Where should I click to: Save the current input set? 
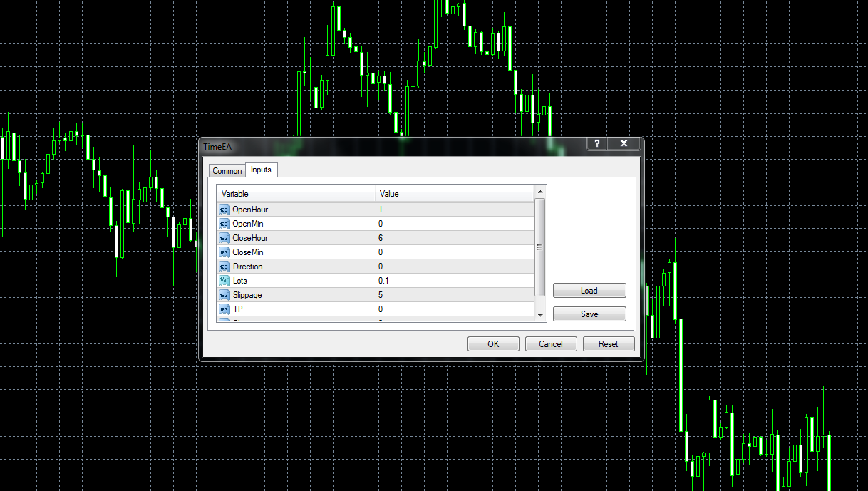point(589,314)
